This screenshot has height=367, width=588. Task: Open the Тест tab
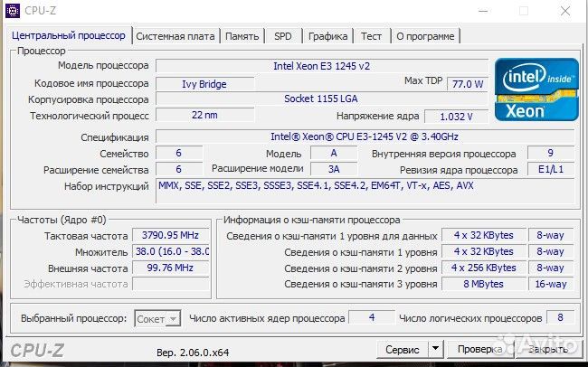click(x=371, y=36)
